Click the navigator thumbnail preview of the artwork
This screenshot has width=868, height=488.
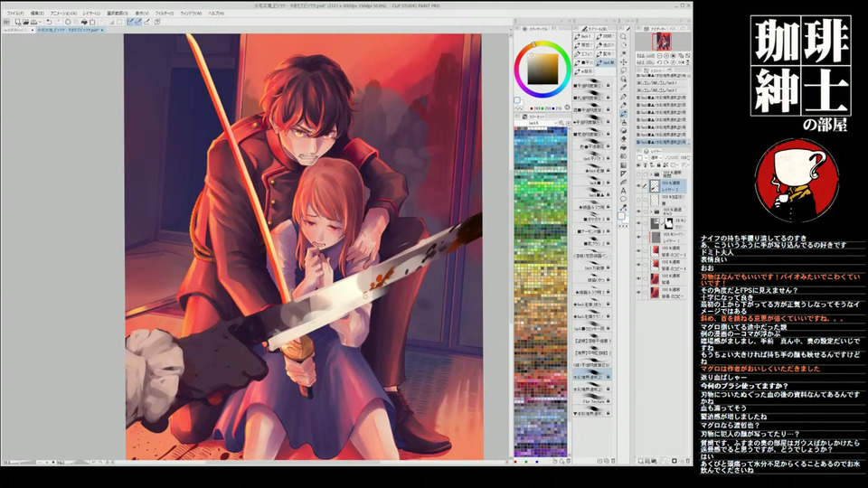click(x=661, y=42)
